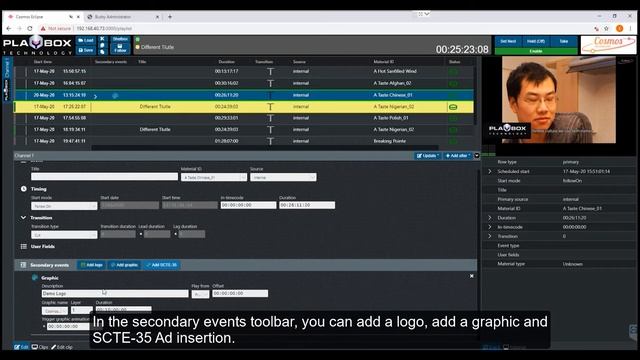Open the Add after dropdown button
The height and width of the screenshot is (360, 640).
click(458, 156)
